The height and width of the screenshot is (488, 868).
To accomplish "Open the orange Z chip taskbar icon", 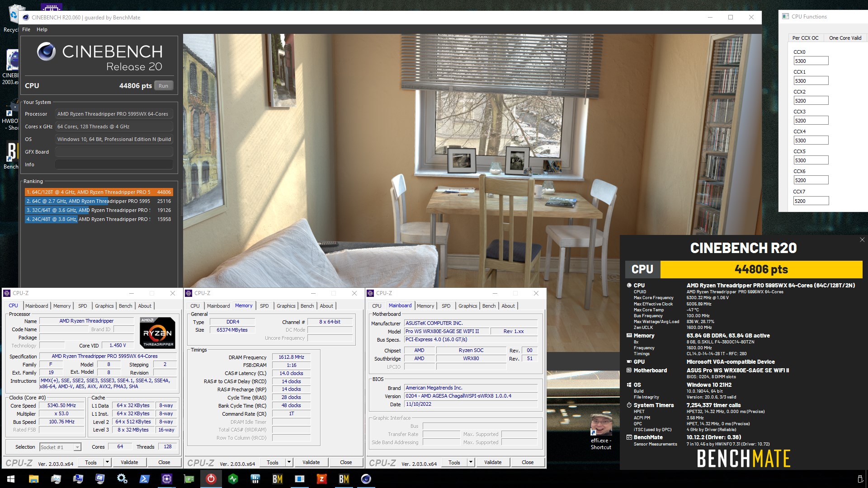I will coord(322,479).
